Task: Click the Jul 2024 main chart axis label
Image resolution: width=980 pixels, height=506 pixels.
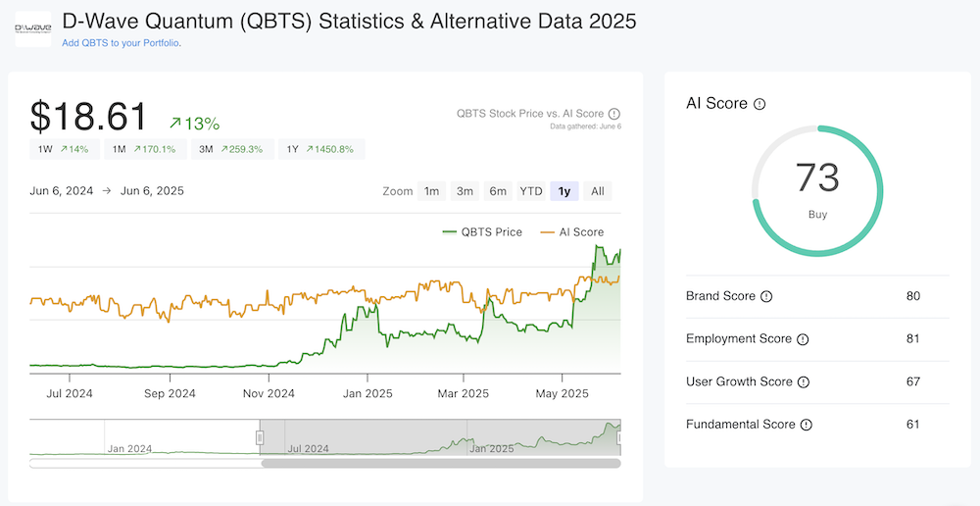Action: (x=70, y=393)
